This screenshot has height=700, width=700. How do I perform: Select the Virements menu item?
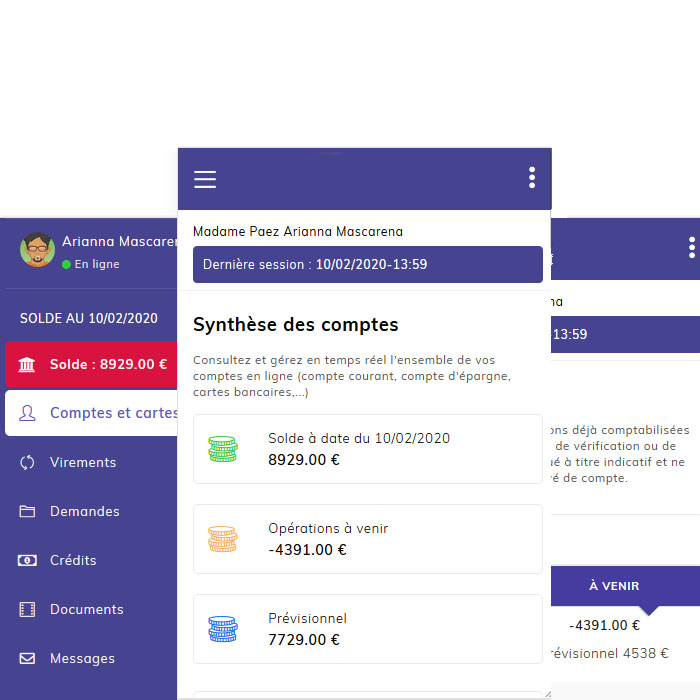point(83,462)
